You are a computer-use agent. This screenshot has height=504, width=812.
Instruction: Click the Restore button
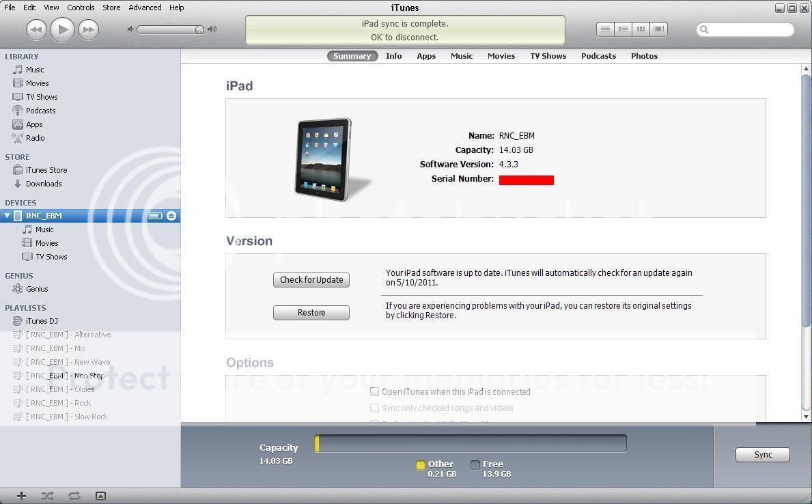311,313
